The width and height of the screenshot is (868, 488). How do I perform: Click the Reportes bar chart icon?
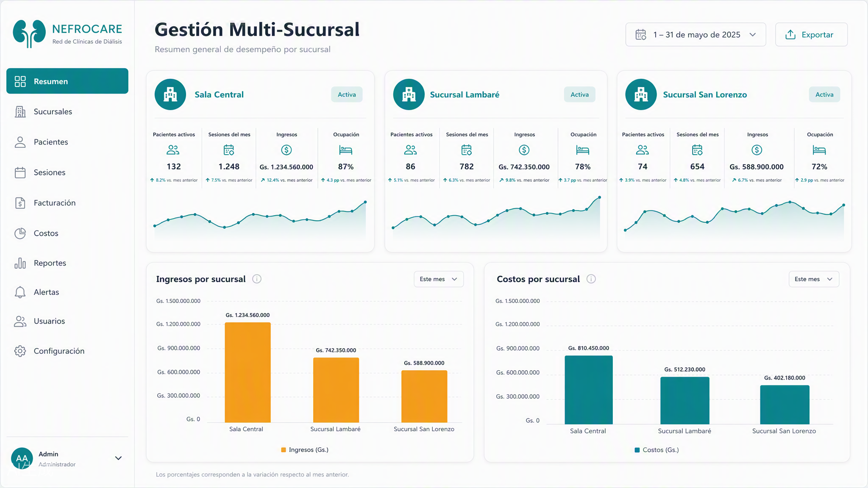pos(20,263)
